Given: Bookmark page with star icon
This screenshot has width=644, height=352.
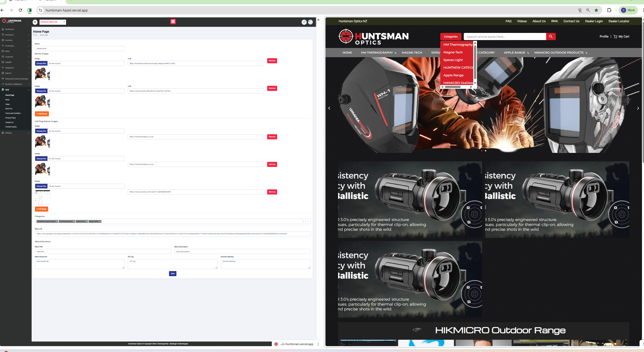Looking at the screenshot, I should coord(596,10).
